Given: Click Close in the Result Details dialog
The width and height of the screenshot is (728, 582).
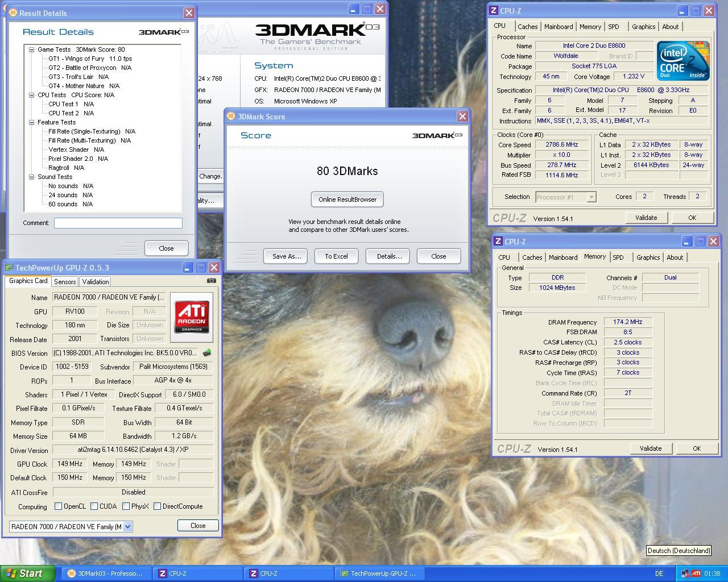Looking at the screenshot, I should 166,248.
